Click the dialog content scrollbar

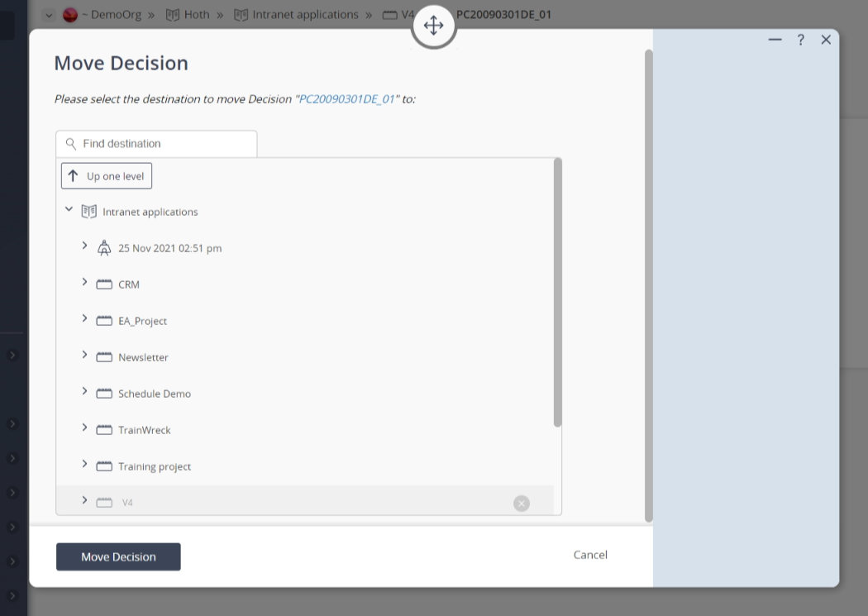point(649,285)
